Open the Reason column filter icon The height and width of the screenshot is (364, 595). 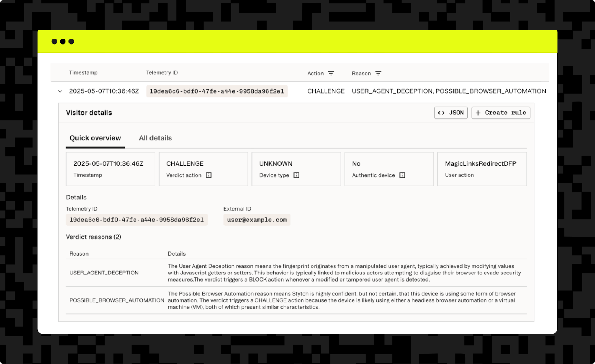click(x=378, y=74)
